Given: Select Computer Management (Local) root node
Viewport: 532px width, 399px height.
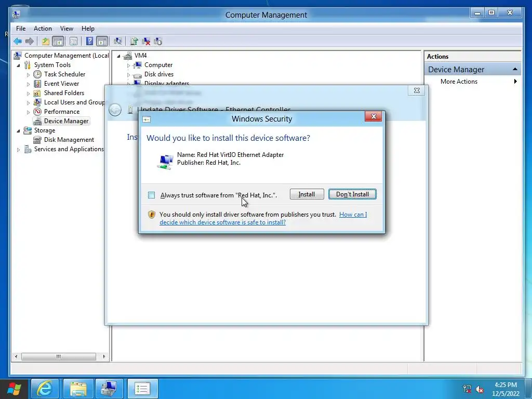Looking at the screenshot, I should click(x=66, y=56).
